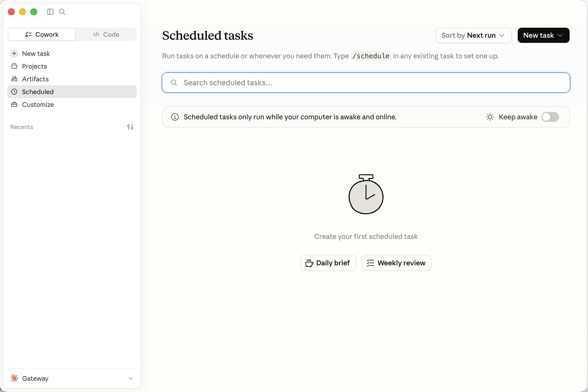Click the Customize briefcase icon

click(x=14, y=104)
